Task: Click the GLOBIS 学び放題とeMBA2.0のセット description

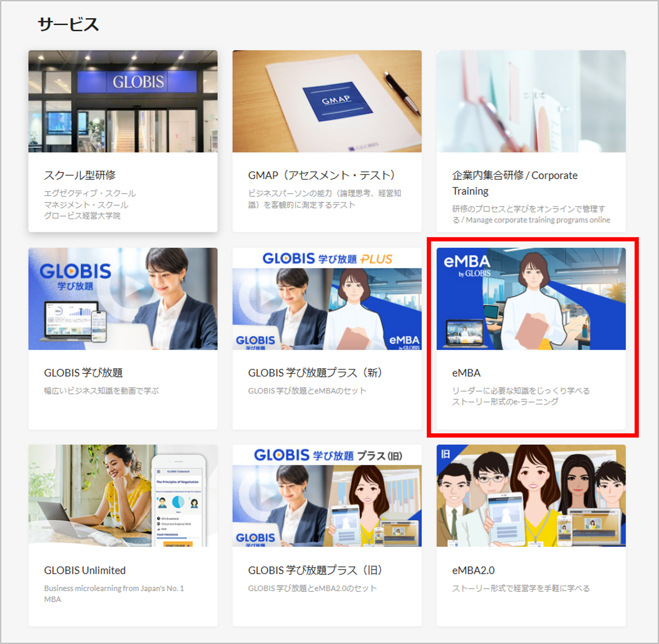Action: coord(312,588)
